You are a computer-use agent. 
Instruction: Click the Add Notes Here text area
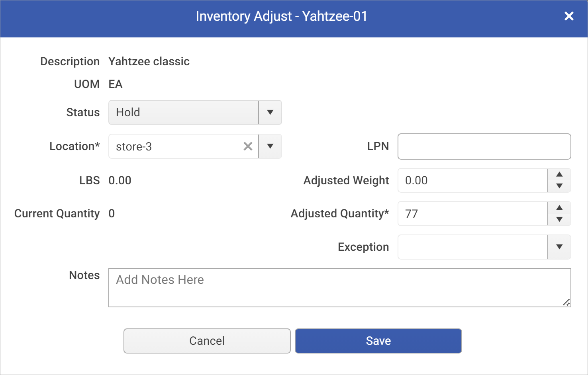(x=339, y=287)
